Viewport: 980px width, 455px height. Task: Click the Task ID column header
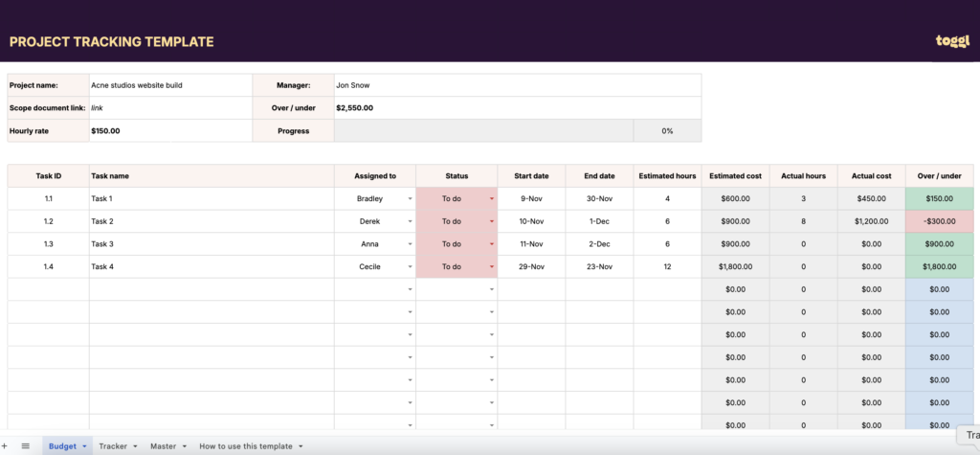[48, 176]
